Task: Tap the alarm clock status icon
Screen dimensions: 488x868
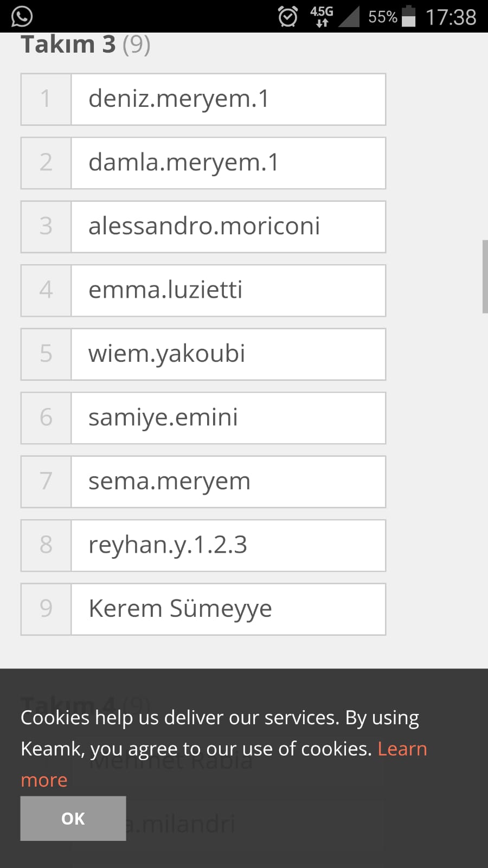Action: [288, 16]
